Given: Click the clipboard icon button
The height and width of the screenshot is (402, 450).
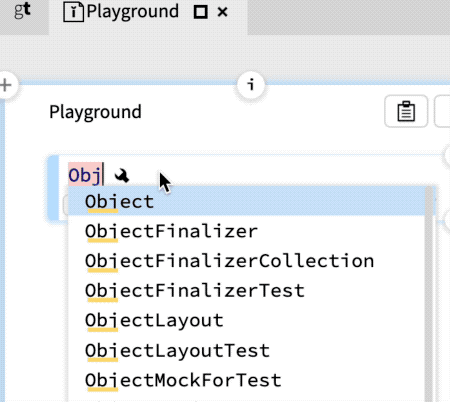Looking at the screenshot, I should [x=406, y=111].
